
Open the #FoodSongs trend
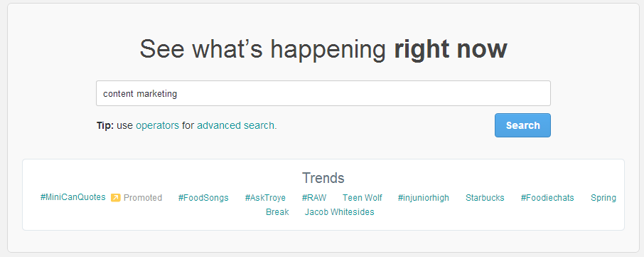point(203,198)
